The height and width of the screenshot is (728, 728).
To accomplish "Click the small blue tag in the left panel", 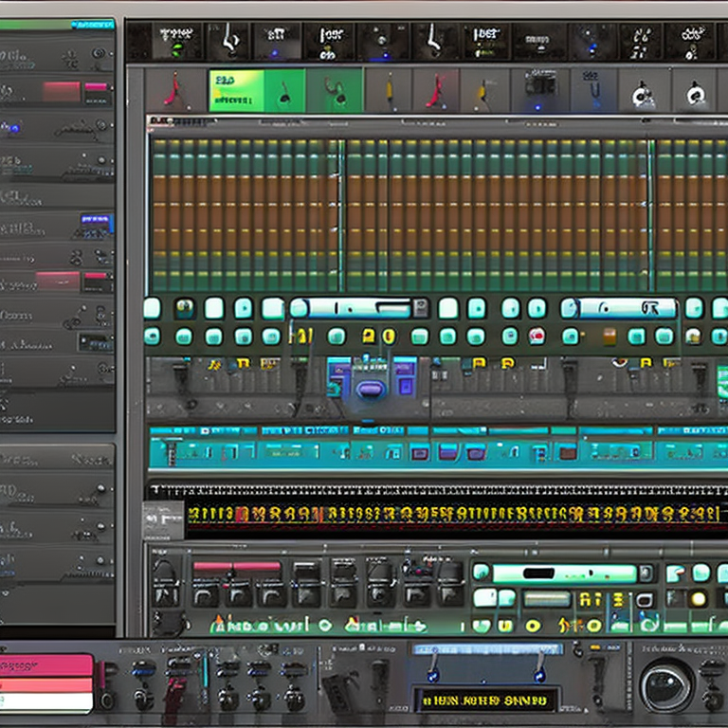I will point(97,219).
